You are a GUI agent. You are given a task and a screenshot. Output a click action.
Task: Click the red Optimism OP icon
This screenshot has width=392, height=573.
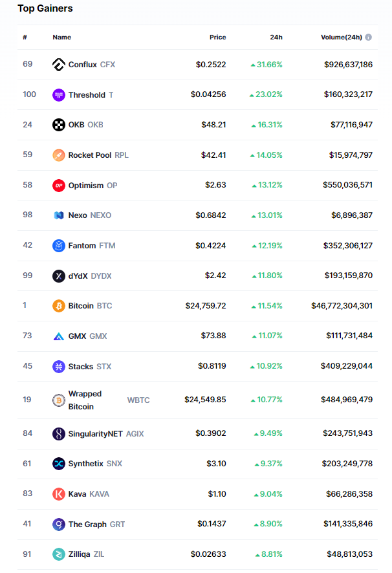pos(59,186)
